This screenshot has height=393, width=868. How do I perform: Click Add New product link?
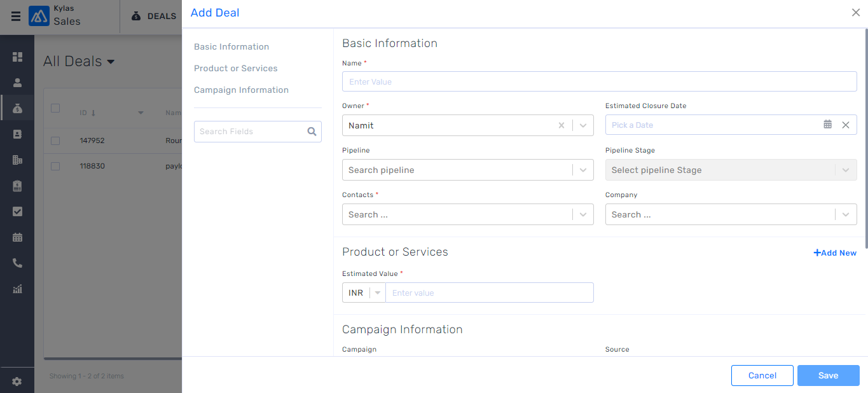835,252
